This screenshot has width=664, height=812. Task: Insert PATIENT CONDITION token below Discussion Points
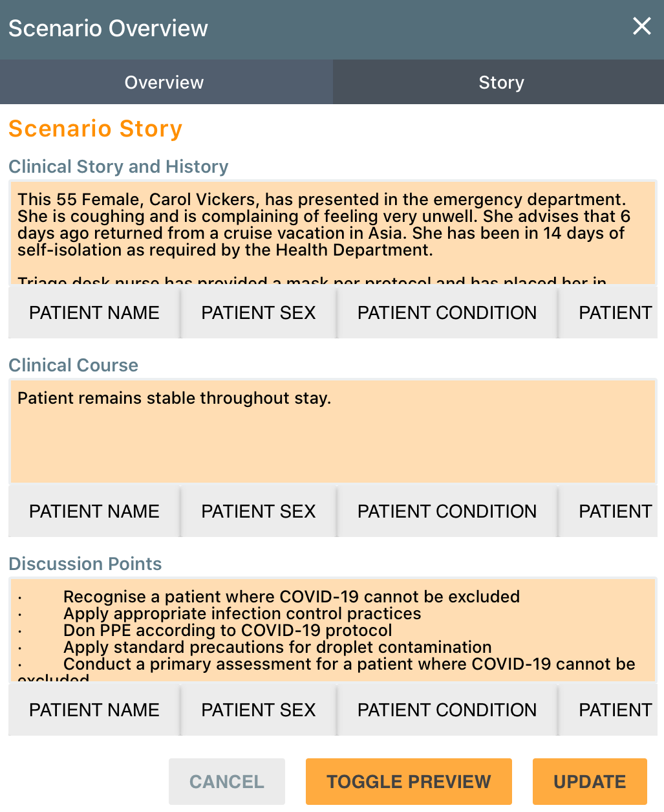coord(446,710)
